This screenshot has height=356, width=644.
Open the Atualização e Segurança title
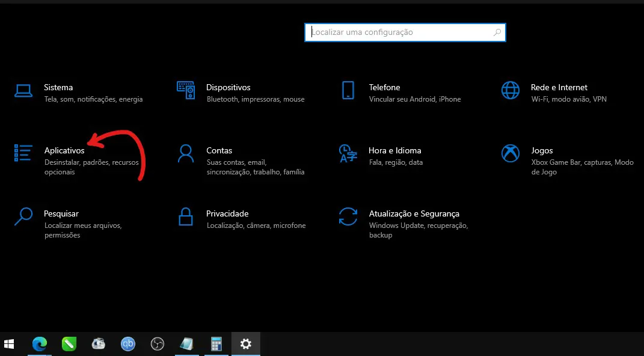point(414,214)
